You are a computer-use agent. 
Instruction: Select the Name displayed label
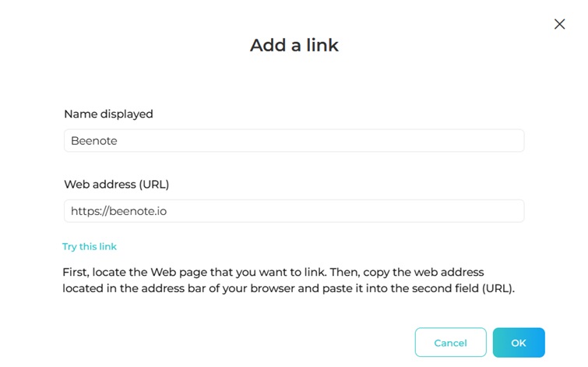tap(108, 114)
